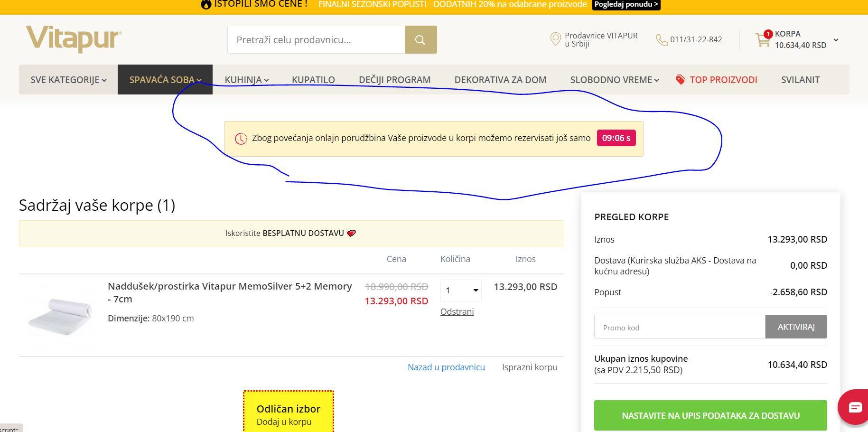Click the Količina column header
This screenshot has height=432, width=868.
click(x=455, y=259)
